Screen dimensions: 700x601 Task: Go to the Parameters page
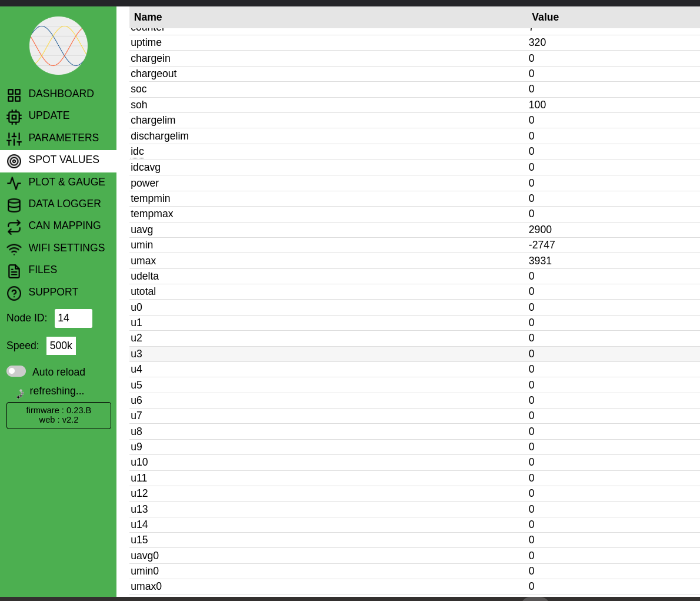[x=64, y=138]
